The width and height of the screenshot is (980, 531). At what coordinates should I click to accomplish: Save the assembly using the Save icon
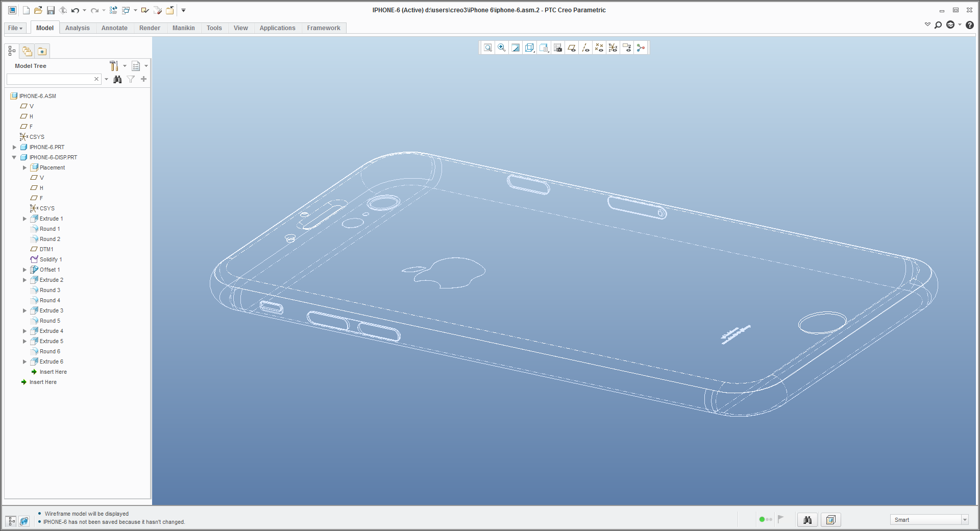[x=51, y=10]
